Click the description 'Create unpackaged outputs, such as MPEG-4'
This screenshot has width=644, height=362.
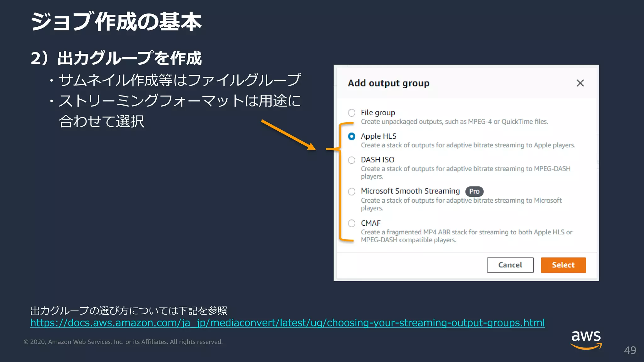coord(454,122)
